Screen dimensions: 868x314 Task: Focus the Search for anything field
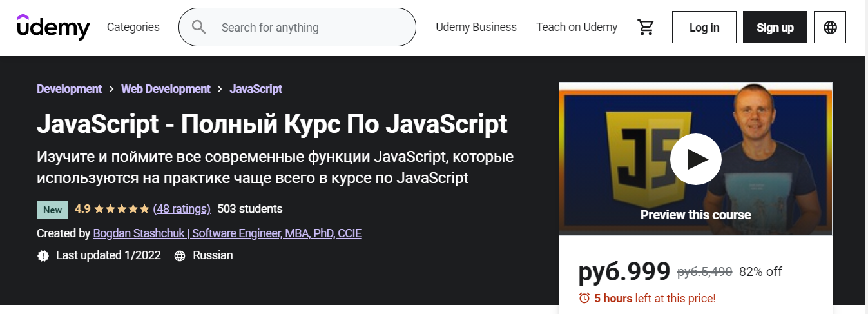click(x=309, y=28)
